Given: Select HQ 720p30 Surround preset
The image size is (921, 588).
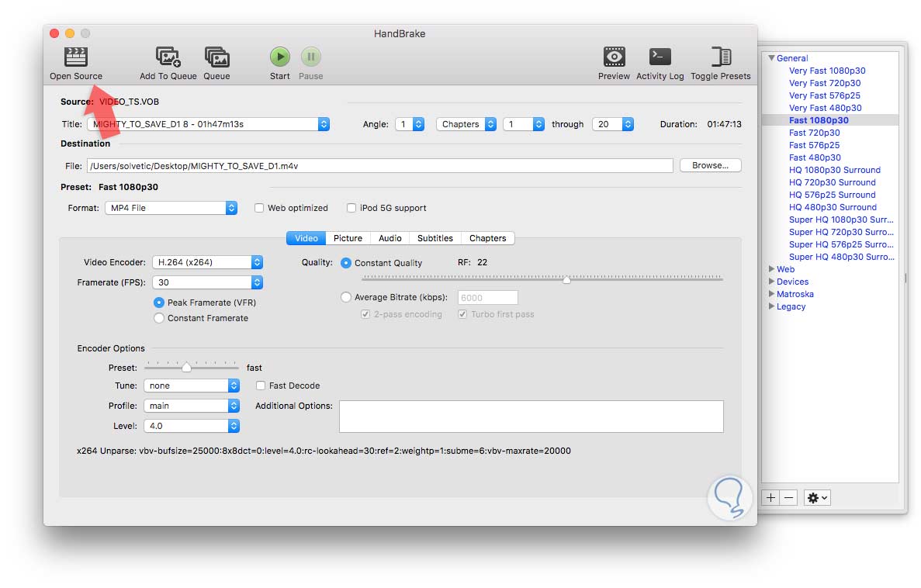Looking at the screenshot, I should (x=833, y=182).
